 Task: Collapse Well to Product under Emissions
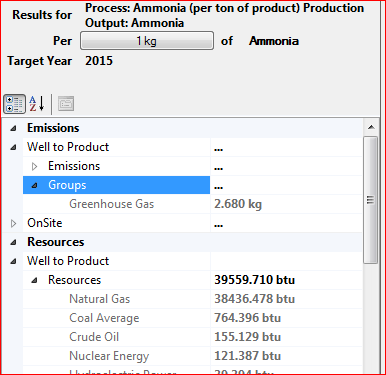coord(13,147)
